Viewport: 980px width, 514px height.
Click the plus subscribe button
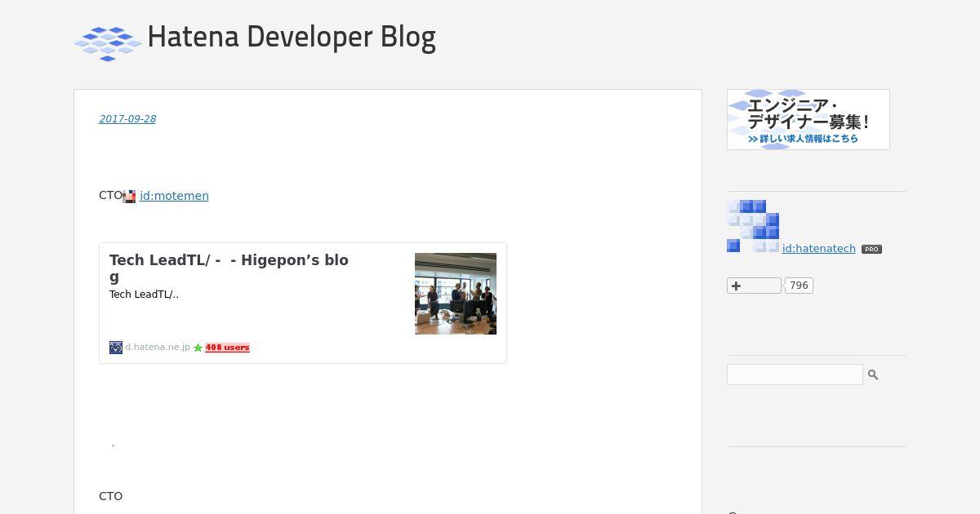click(754, 286)
